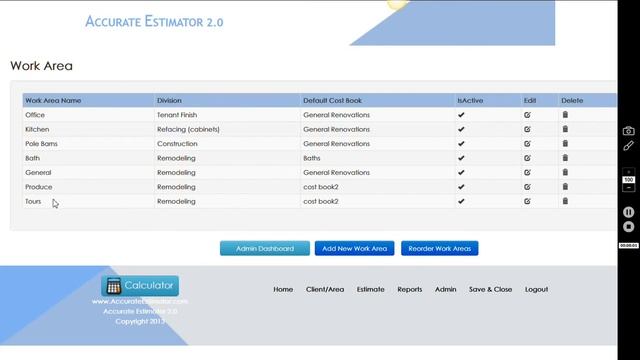Select the Kitchen work area name
Viewport: 640px width, 360px height.
click(37, 129)
